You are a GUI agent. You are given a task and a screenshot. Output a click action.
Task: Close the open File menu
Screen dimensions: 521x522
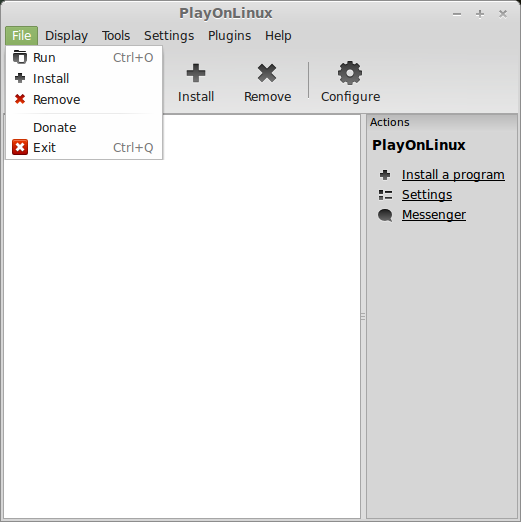click(x=22, y=35)
